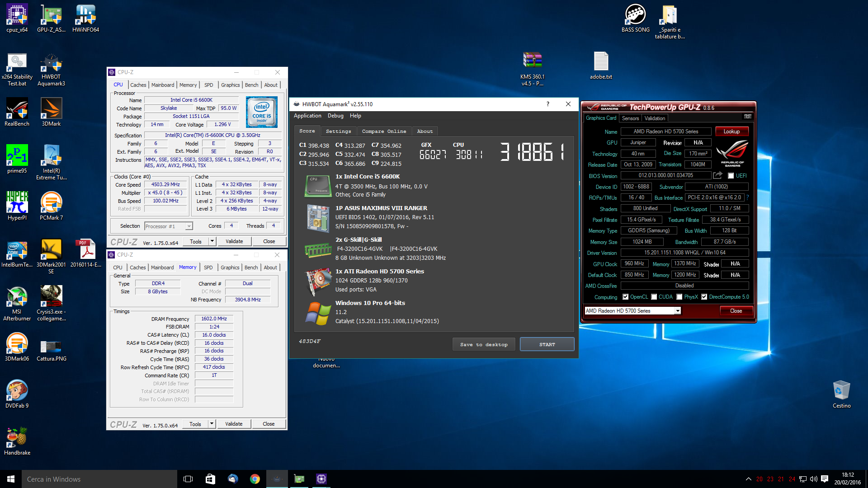Open Chrome from the taskbar
The height and width of the screenshot is (488, 868).
pos(255,479)
